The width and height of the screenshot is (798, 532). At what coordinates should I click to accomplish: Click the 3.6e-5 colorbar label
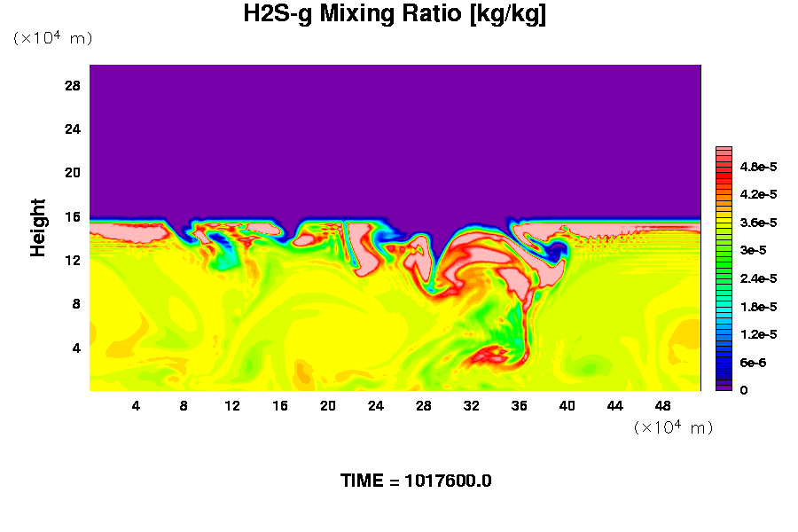pos(758,223)
